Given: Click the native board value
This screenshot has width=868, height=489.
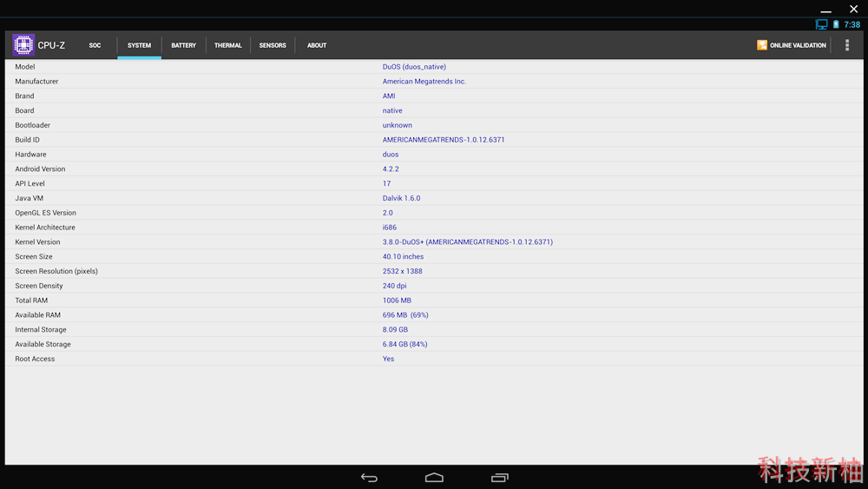Looking at the screenshot, I should click(x=392, y=111).
